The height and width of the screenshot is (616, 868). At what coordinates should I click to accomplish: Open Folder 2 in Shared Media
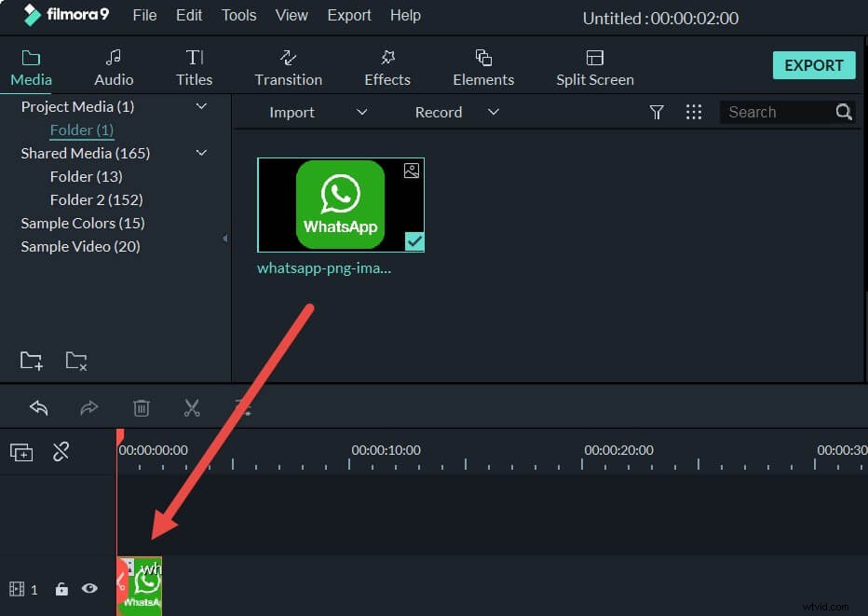(x=96, y=199)
